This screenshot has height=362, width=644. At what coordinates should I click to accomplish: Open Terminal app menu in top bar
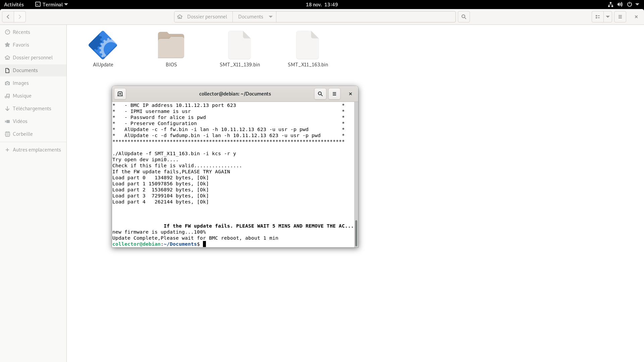[52, 4]
